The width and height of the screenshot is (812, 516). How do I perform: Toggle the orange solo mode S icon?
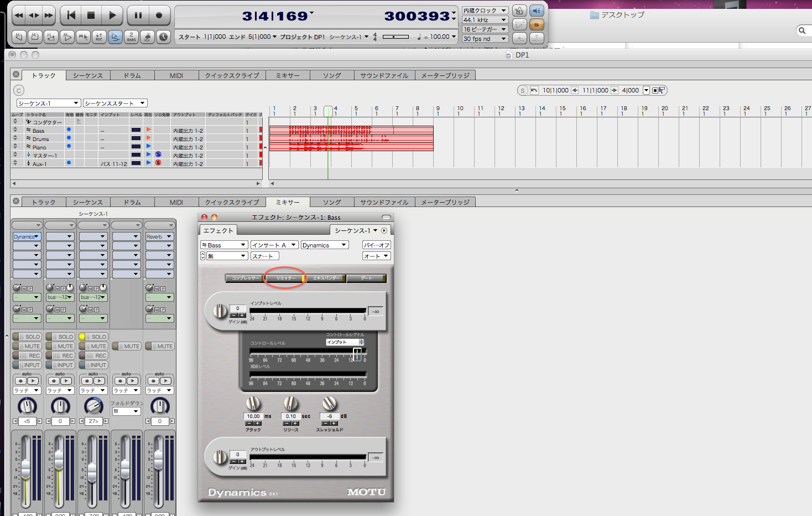click(x=537, y=24)
